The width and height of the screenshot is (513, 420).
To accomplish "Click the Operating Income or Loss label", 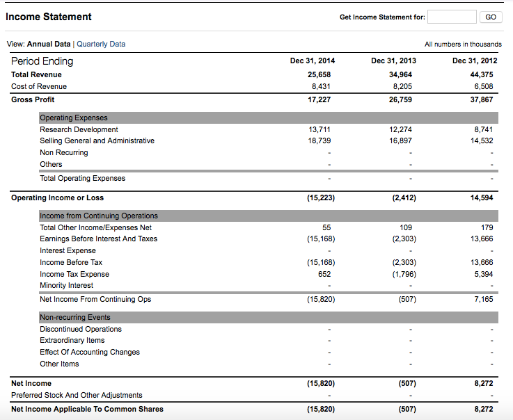I will point(57,197).
